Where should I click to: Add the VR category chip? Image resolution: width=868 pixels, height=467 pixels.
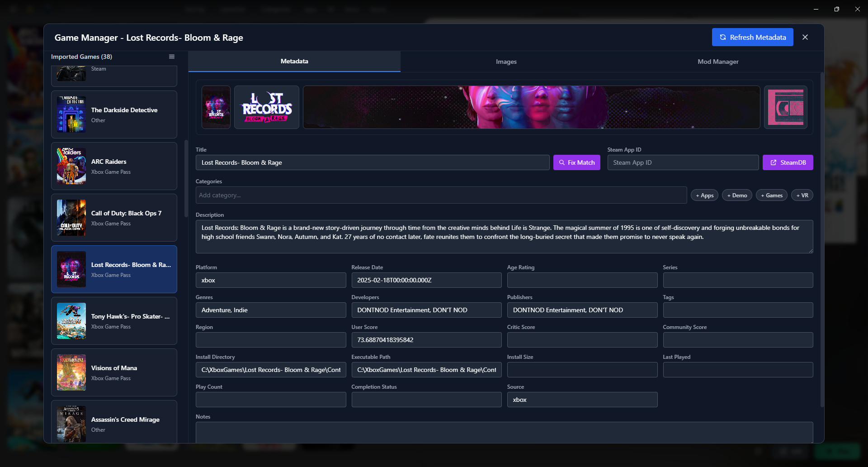pos(802,195)
